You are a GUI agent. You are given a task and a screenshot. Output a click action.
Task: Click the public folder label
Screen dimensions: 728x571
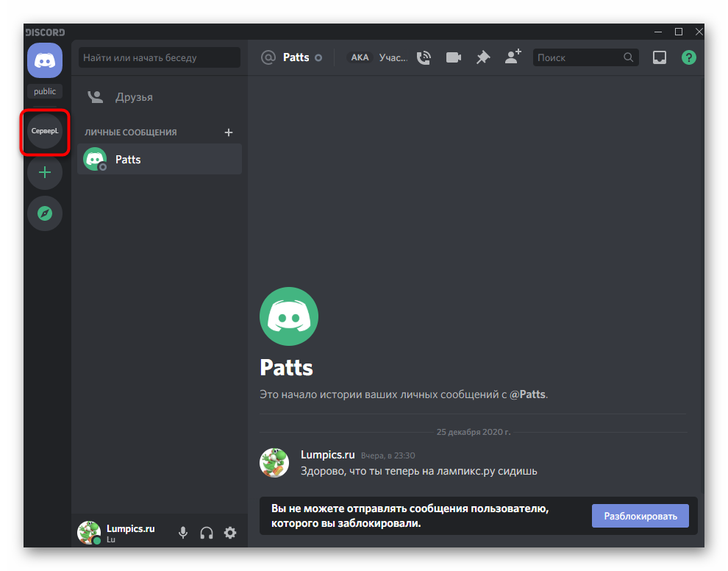coord(45,91)
